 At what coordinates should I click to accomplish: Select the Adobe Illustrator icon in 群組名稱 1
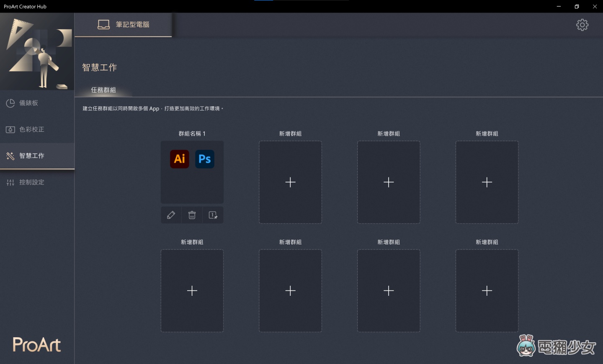coord(179,159)
